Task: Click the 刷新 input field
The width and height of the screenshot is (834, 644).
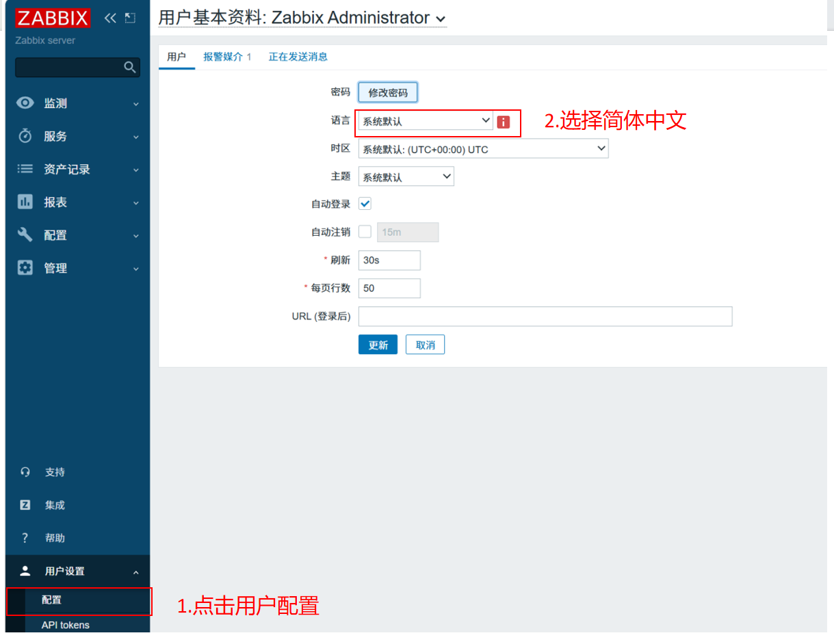Action: tap(389, 260)
